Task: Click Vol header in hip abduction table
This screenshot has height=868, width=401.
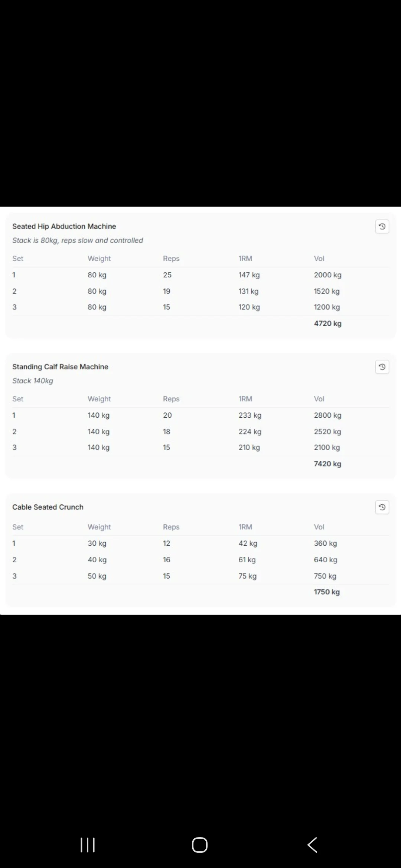Action: click(319, 259)
